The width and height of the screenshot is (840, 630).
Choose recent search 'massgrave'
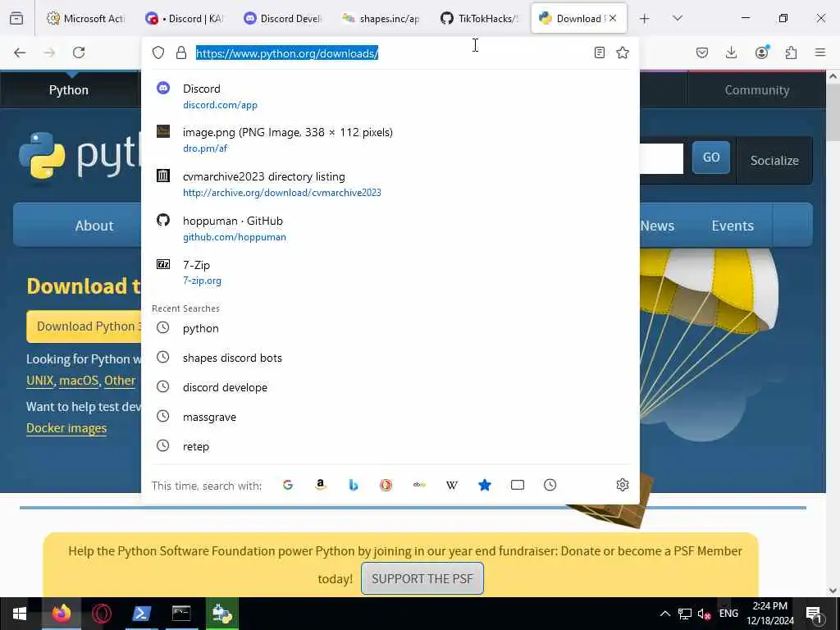(390, 416)
